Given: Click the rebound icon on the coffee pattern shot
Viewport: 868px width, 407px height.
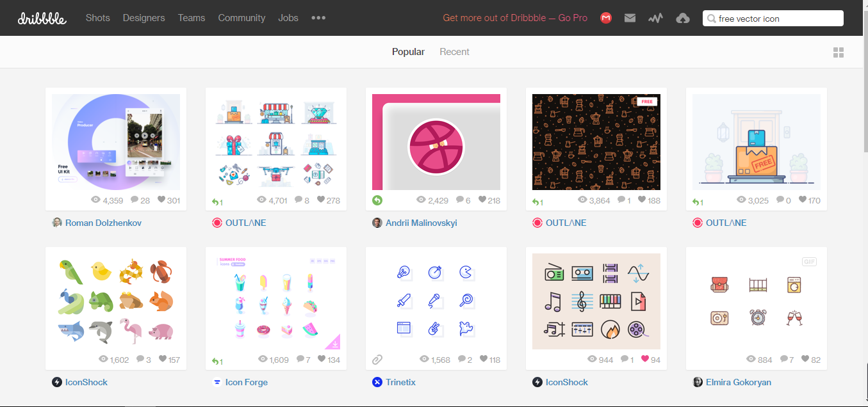Looking at the screenshot, I should pyautogui.click(x=535, y=202).
